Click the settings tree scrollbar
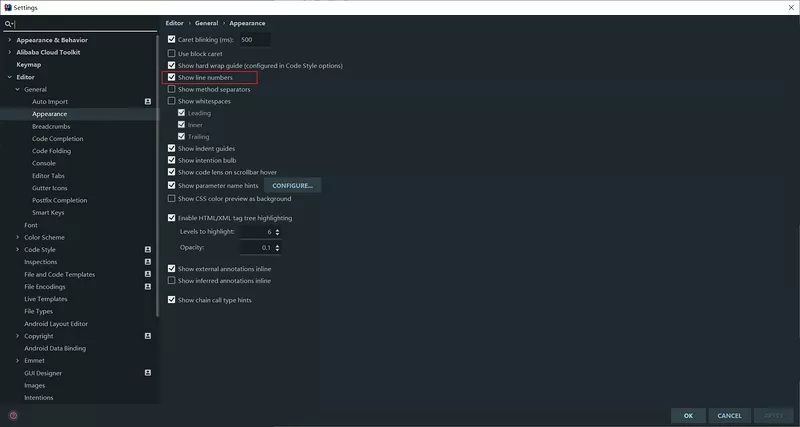Image resolution: width=800 pixels, height=427 pixels. click(158, 176)
